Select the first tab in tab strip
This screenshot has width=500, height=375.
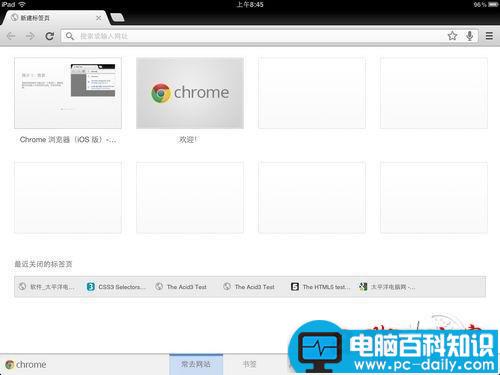[55, 18]
